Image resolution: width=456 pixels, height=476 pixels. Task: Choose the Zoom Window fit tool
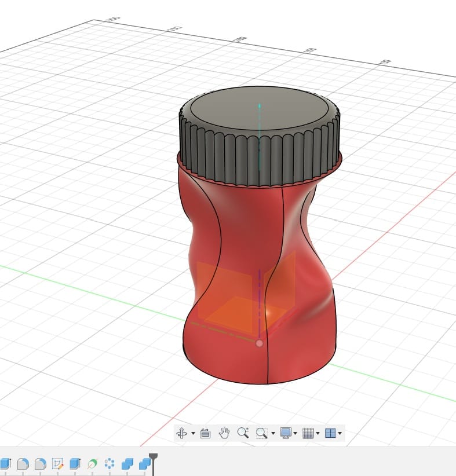pos(261,433)
